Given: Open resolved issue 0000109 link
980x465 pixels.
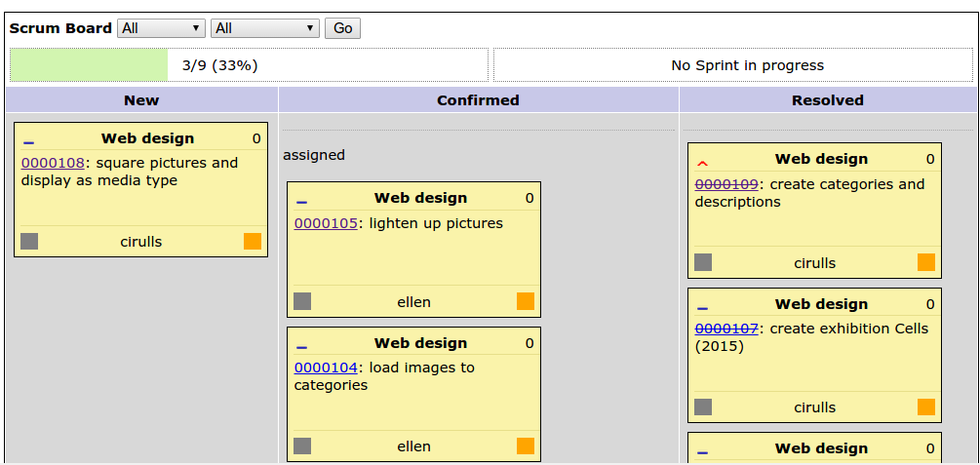Looking at the screenshot, I should 726,184.
